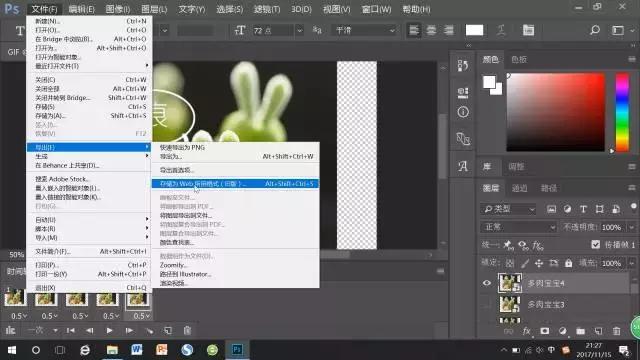Click the search magnifier icon
This screenshot has width=640, height=360.
(x=595, y=30)
